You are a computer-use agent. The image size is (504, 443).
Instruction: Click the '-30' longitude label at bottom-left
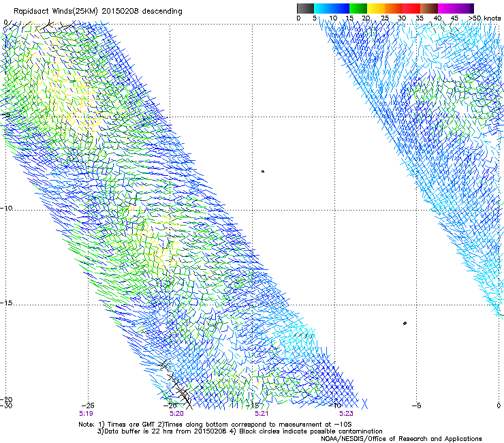pyautogui.click(x=6, y=406)
